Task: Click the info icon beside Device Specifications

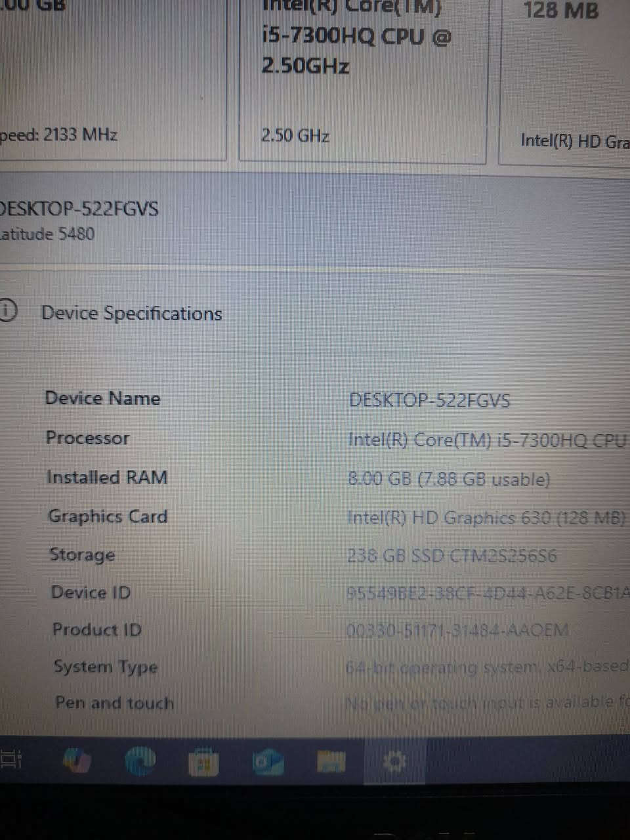Action: [7, 311]
